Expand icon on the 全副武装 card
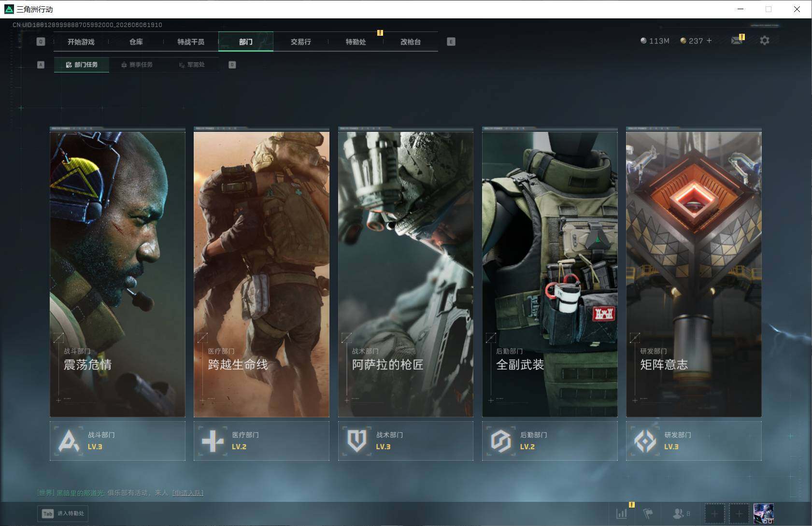 click(x=491, y=338)
